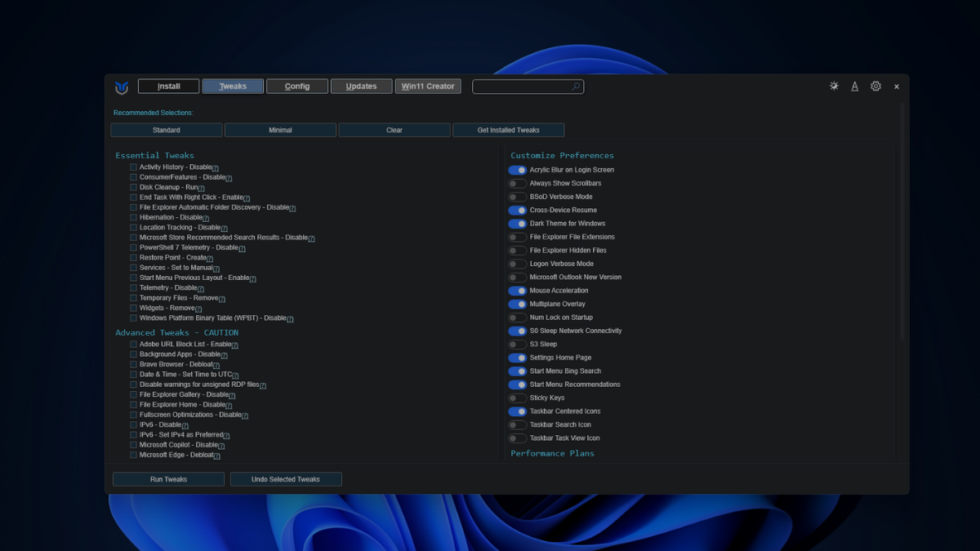The image size is (980, 551).
Task: Toggle the light/dark theme sun icon
Action: (834, 86)
